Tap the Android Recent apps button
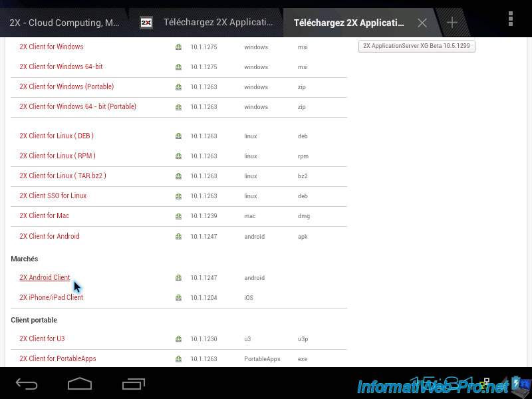This screenshot has width=532, height=399. point(134,384)
